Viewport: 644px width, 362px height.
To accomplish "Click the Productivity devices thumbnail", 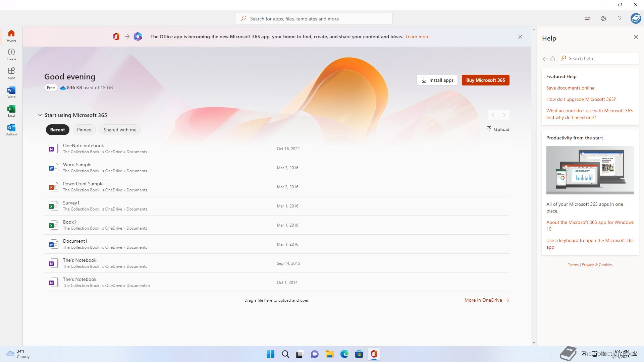I will pyautogui.click(x=590, y=170).
